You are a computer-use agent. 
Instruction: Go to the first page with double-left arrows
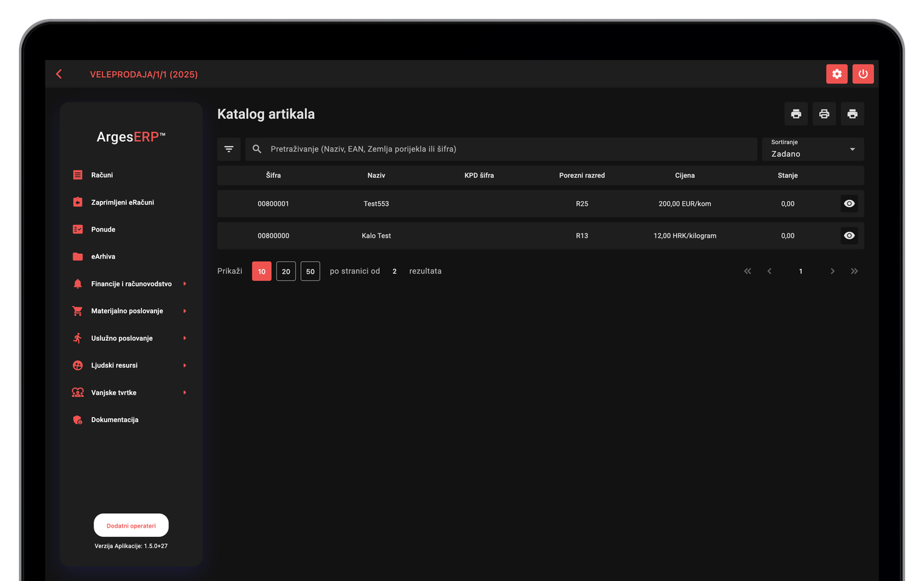[748, 271]
